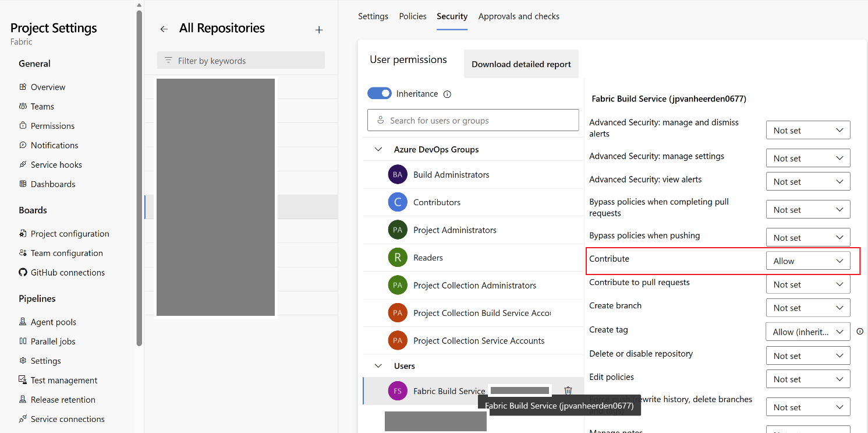Select Project Collection Build Service Accounts group
Screen dimensions: 868x433
[x=473, y=313]
